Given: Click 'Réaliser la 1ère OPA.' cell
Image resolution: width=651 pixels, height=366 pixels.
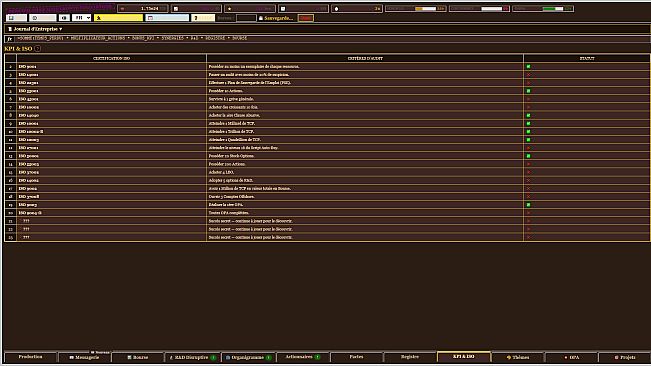Looking at the screenshot, I should pyautogui.click(x=365, y=205).
